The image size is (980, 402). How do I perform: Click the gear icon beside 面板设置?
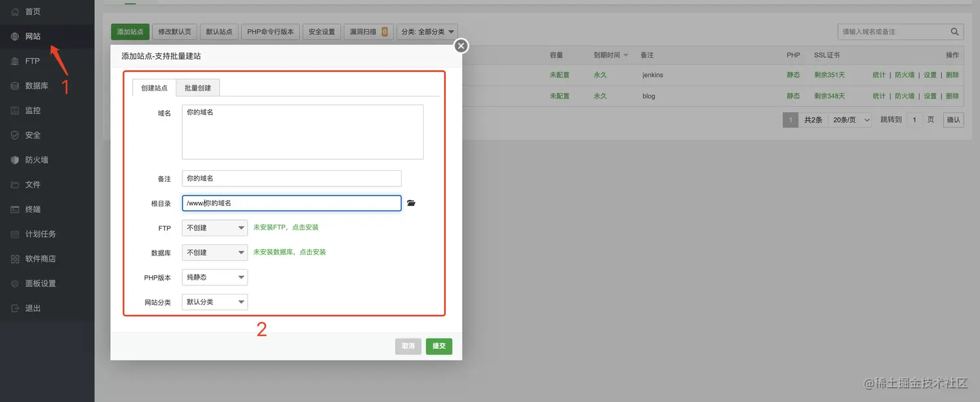pos(14,284)
